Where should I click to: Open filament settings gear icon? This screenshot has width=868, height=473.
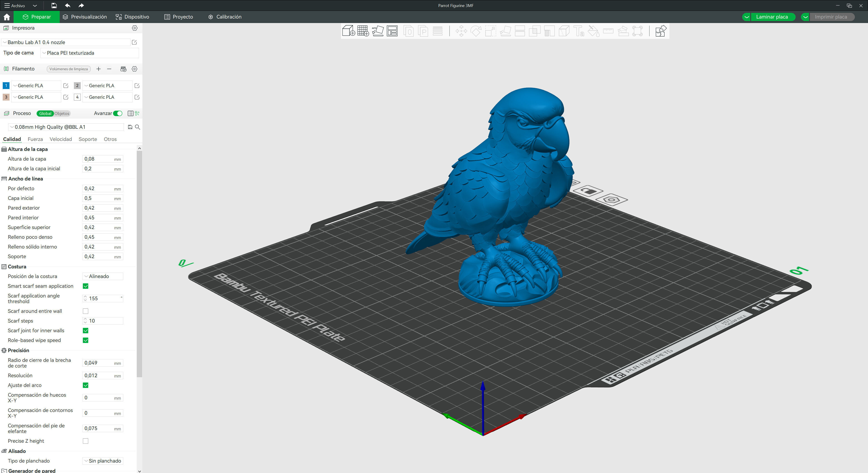tap(134, 69)
